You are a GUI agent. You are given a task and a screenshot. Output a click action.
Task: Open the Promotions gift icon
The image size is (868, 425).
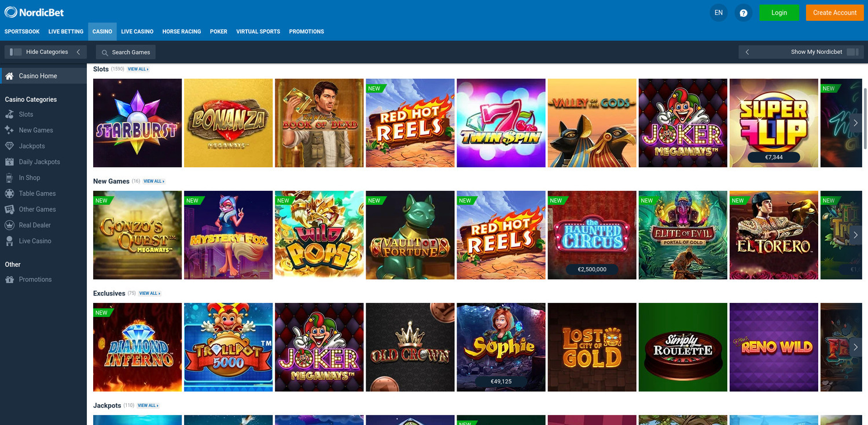click(x=9, y=279)
